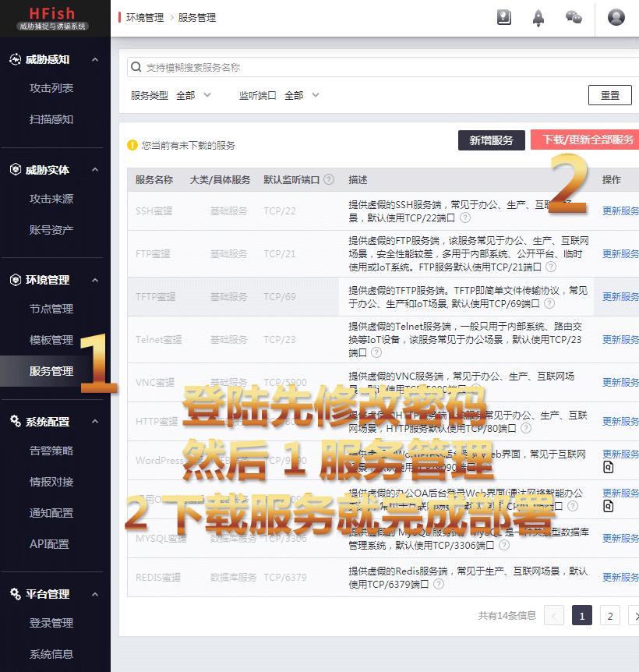
Task: Open 通知配置 in sidebar
Action: point(51,513)
